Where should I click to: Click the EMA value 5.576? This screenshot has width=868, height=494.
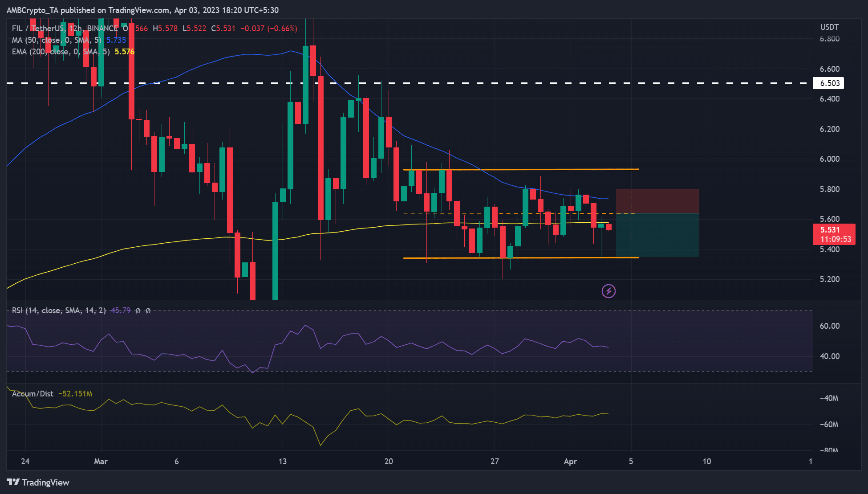(125, 52)
